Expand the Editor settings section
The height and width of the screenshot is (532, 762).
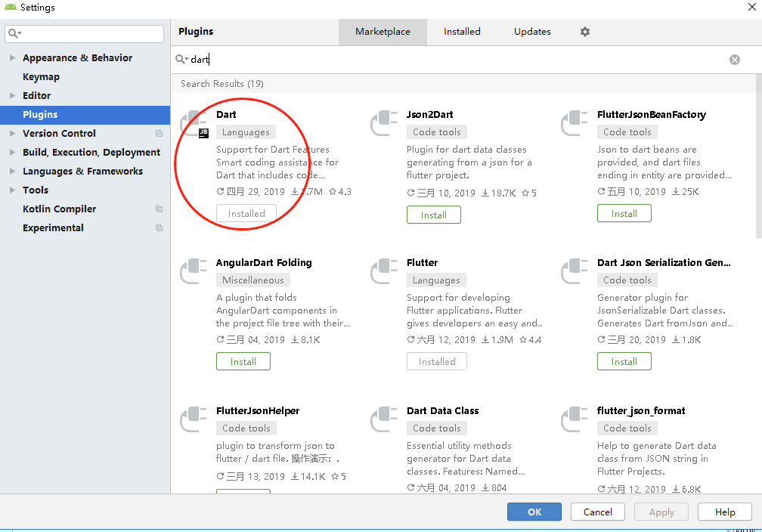pyautogui.click(x=12, y=96)
